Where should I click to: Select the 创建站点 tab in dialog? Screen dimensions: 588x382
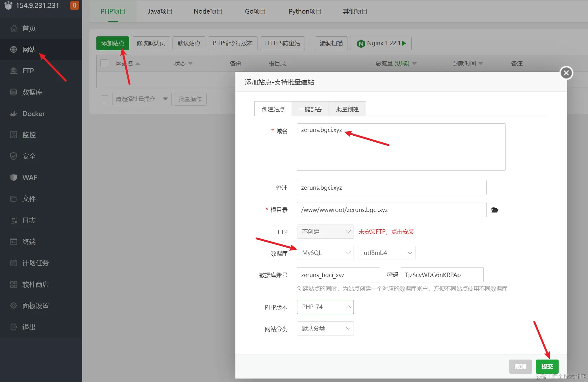coord(273,109)
